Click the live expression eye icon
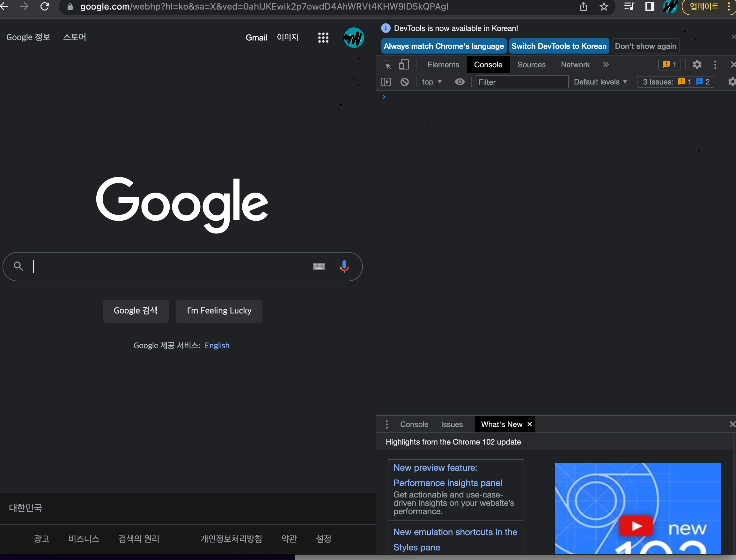 coord(460,82)
